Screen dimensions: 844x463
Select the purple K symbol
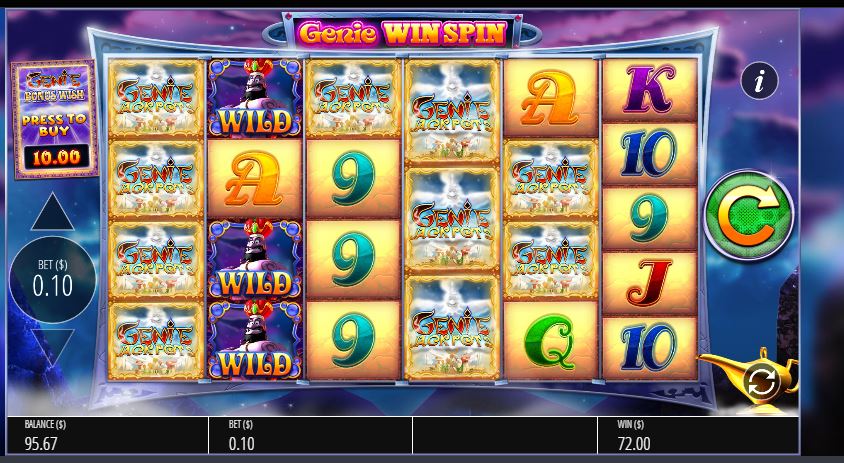tap(649, 89)
